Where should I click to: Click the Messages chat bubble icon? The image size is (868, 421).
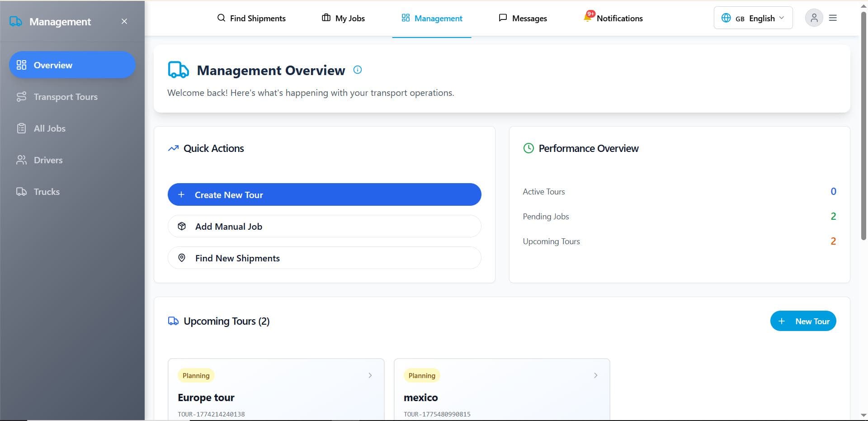(x=503, y=18)
